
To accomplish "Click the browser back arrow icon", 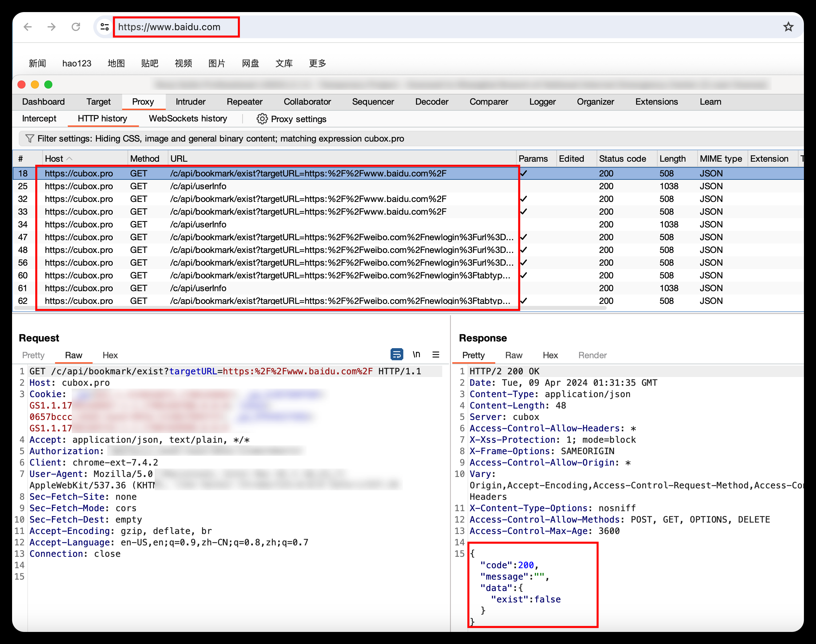I will coord(28,27).
